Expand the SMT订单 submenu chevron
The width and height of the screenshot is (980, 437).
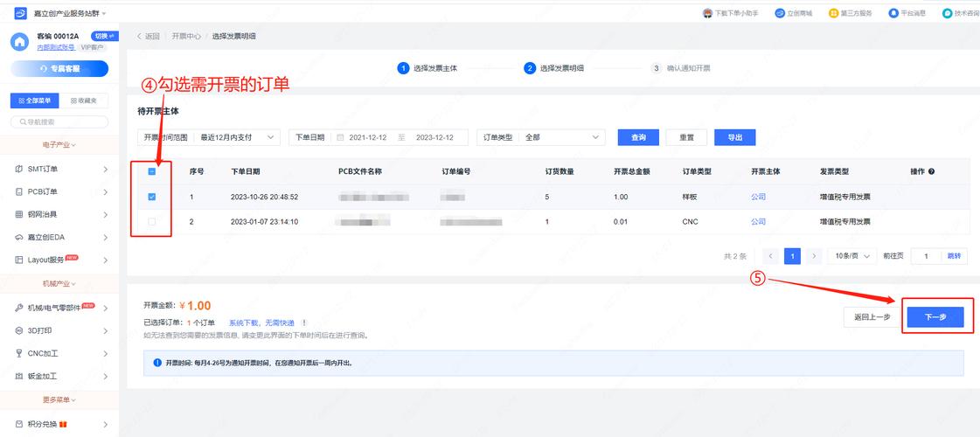(x=106, y=170)
